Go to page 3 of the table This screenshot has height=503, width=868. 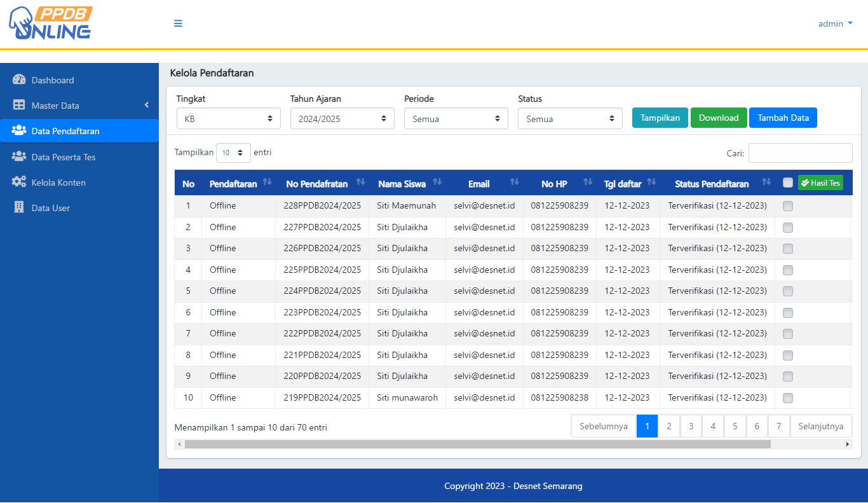pyautogui.click(x=691, y=426)
